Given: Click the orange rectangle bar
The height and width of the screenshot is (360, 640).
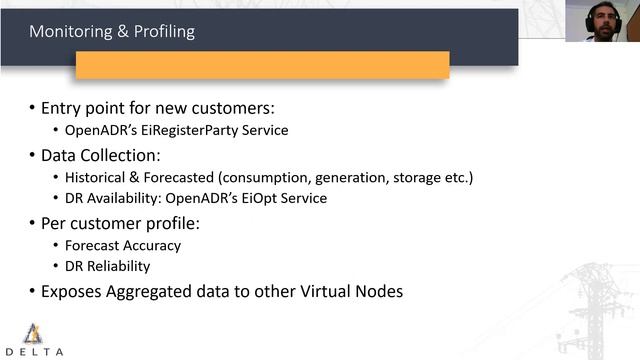Looking at the screenshot, I should click(262, 65).
